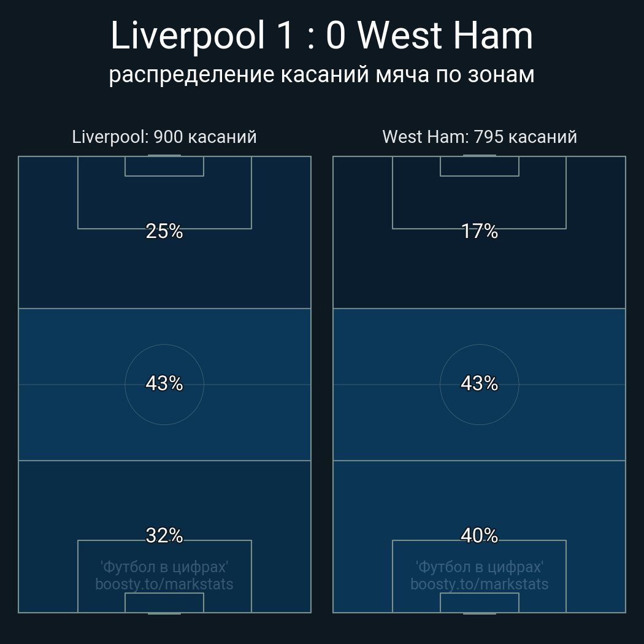The height and width of the screenshot is (644, 644).
Task: Click the top six-yard box on Liverpool's pitch
Action: pos(164,166)
